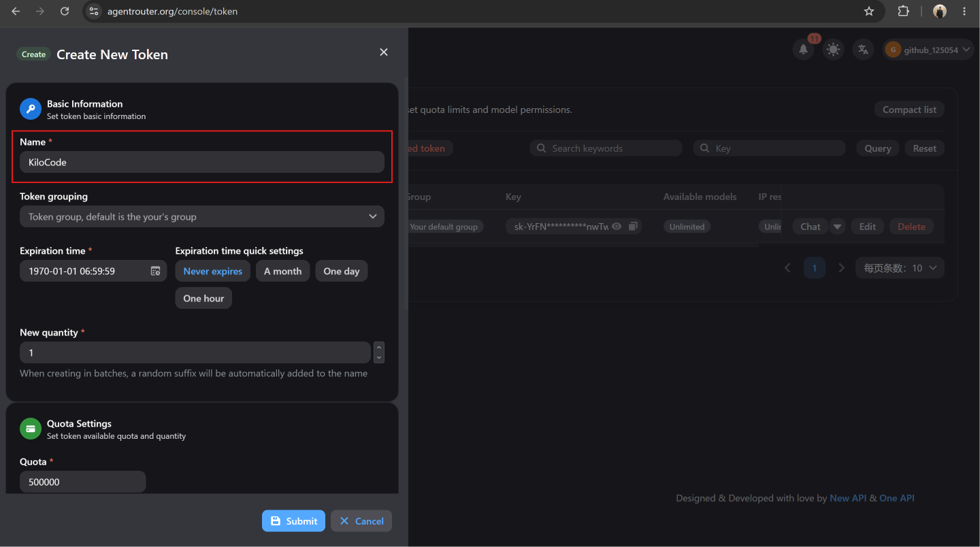
Task: Increase New quantity with the up arrow
Action: coord(379,348)
